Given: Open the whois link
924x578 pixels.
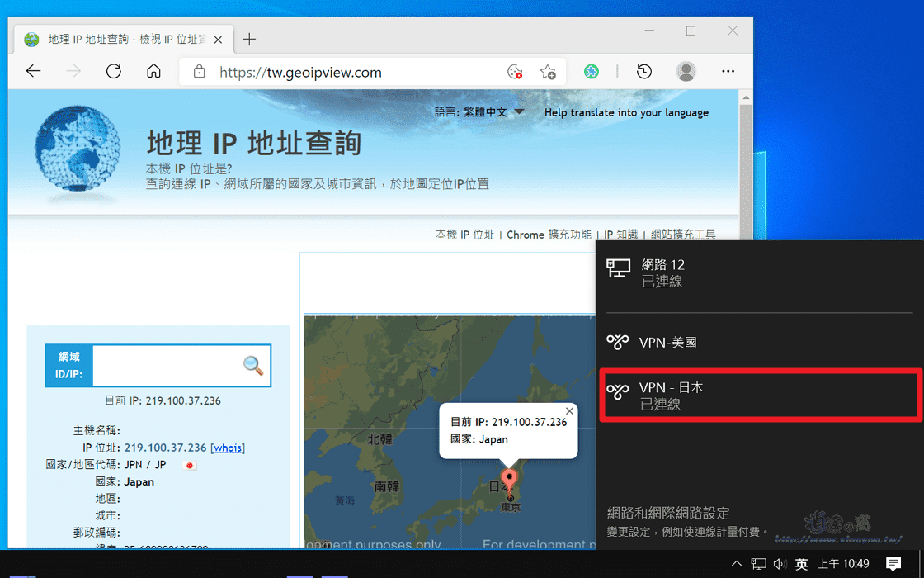Looking at the screenshot, I should pyautogui.click(x=228, y=448).
